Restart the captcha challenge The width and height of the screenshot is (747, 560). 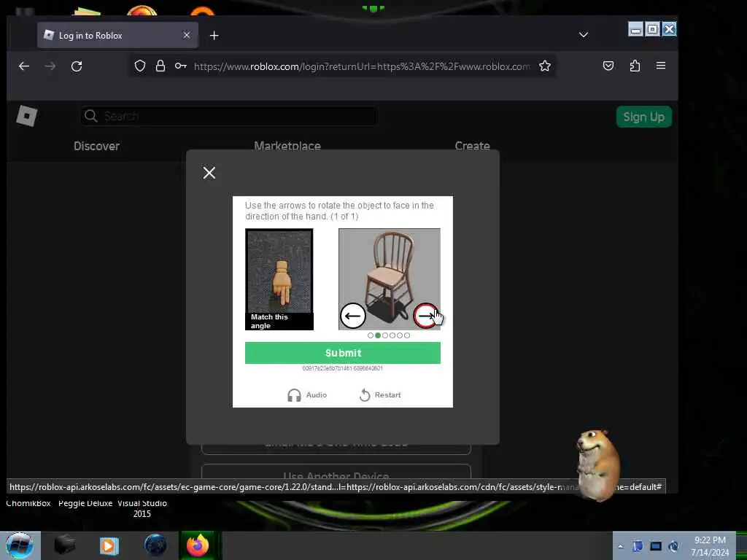(x=379, y=394)
